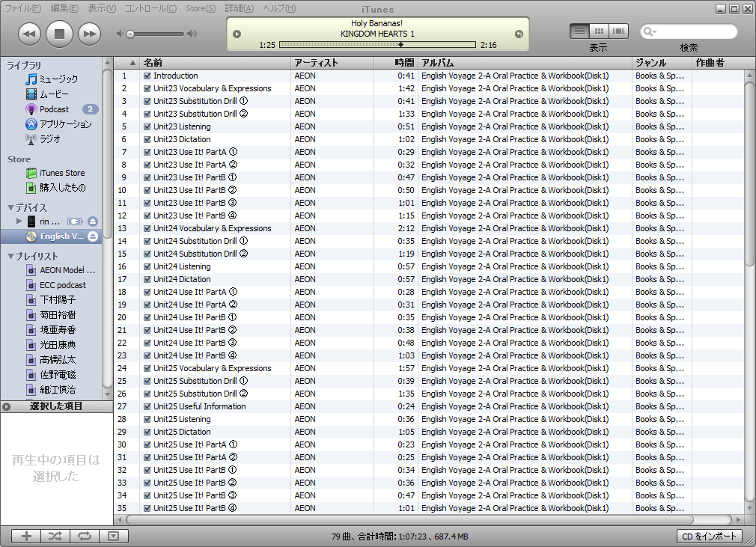The image size is (756, 547).
Task: Skip to next track button
Action: point(89,34)
